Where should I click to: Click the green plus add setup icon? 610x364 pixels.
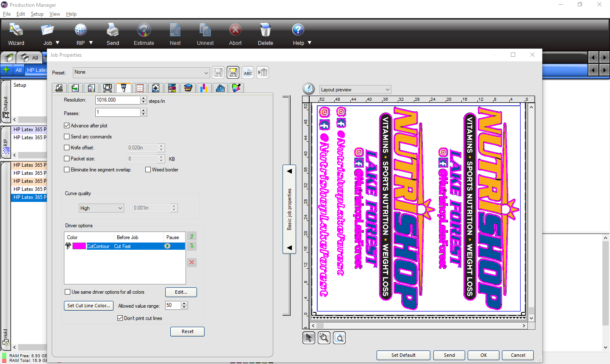pyautogui.click(x=6, y=69)
